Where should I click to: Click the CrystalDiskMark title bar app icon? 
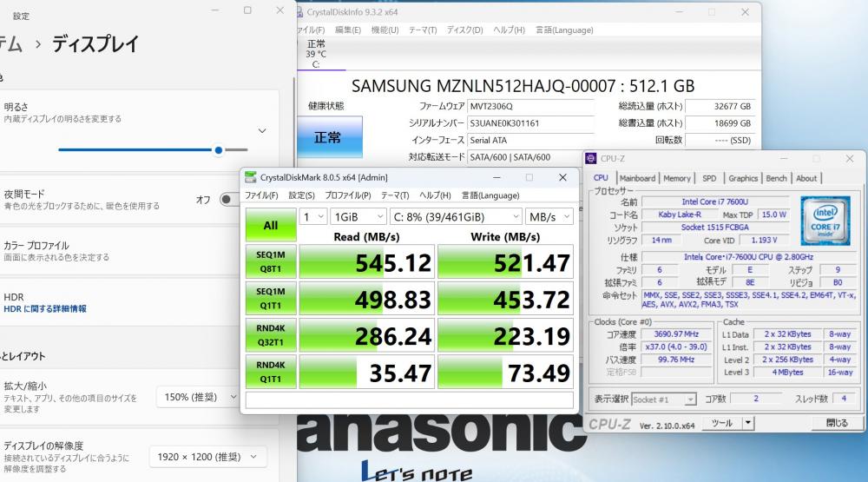[x=251, y=177]
